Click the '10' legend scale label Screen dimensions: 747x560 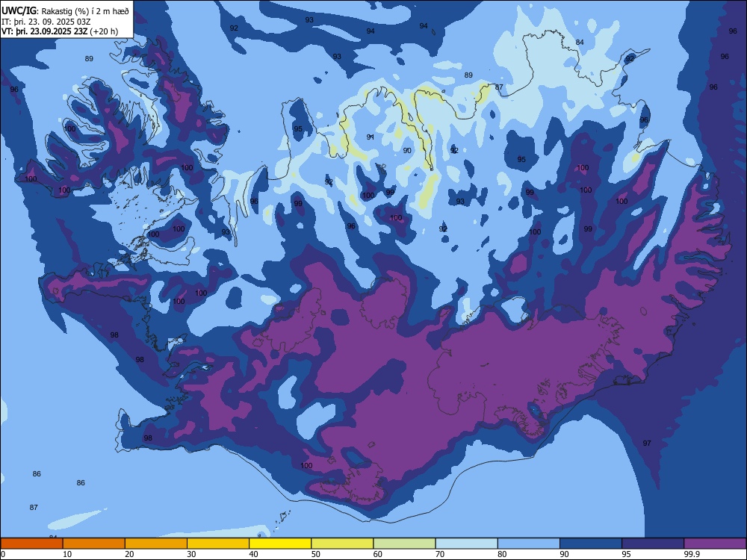[67, 554]
